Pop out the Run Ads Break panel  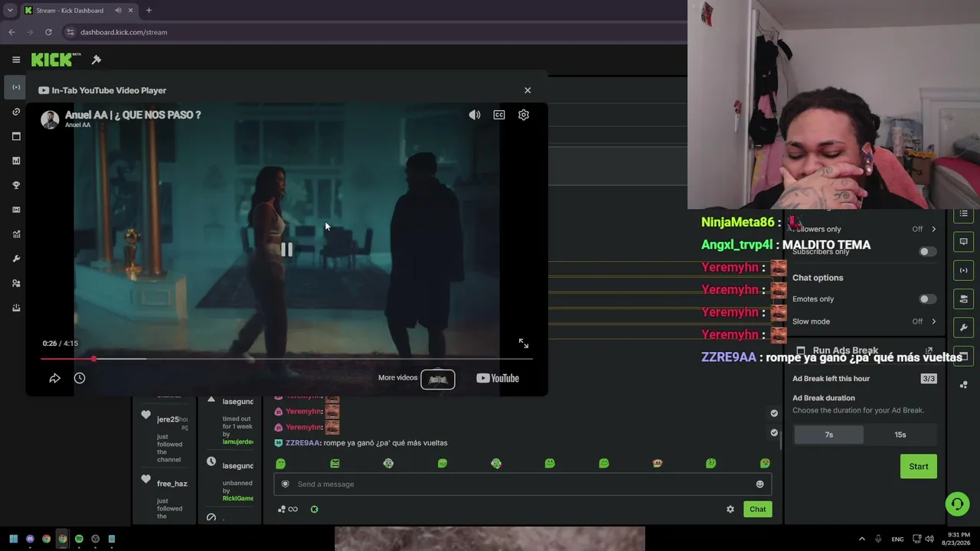tap(929, 350)
